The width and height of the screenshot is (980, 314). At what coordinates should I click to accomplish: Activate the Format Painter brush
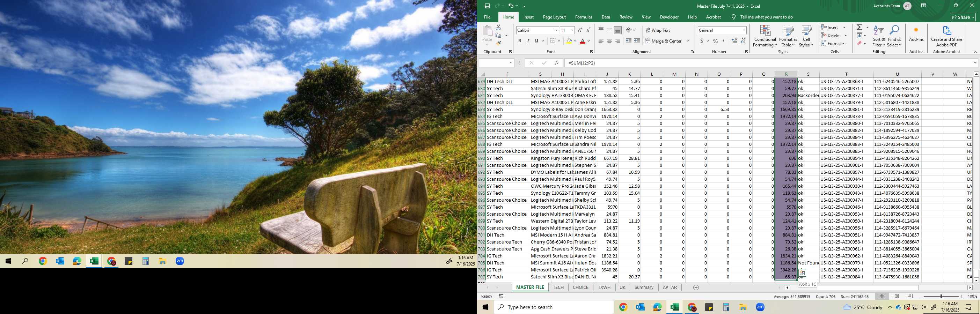click(x=498, y=43)
